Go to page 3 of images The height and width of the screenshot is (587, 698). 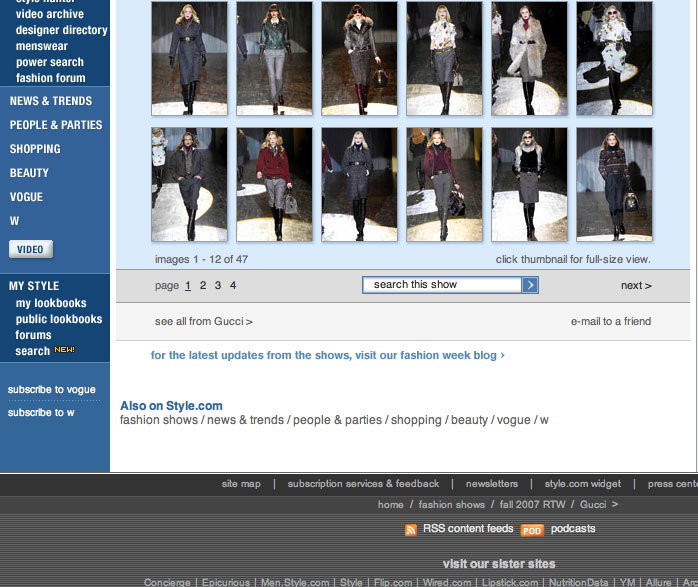coord(218,285)
